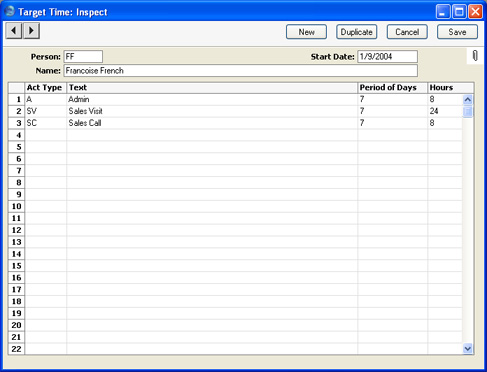Minimize the Target Time window
This screenshot has height=372, width=487.
point(443,12)
